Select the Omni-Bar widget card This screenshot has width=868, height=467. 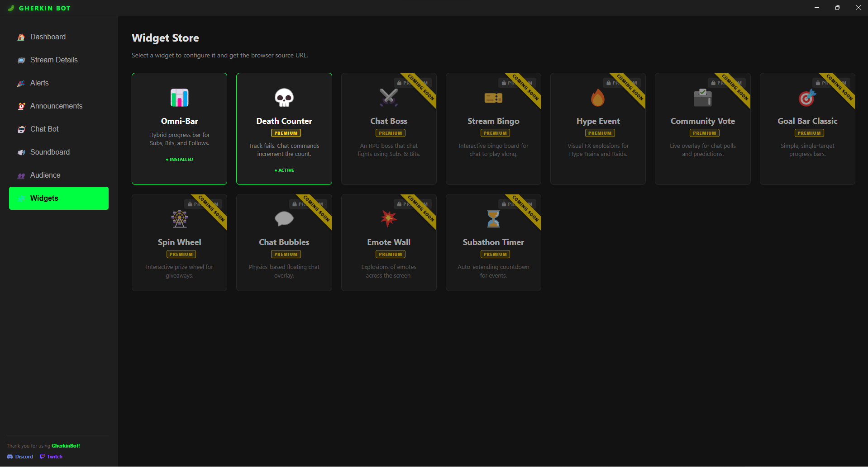pos(179,129)
